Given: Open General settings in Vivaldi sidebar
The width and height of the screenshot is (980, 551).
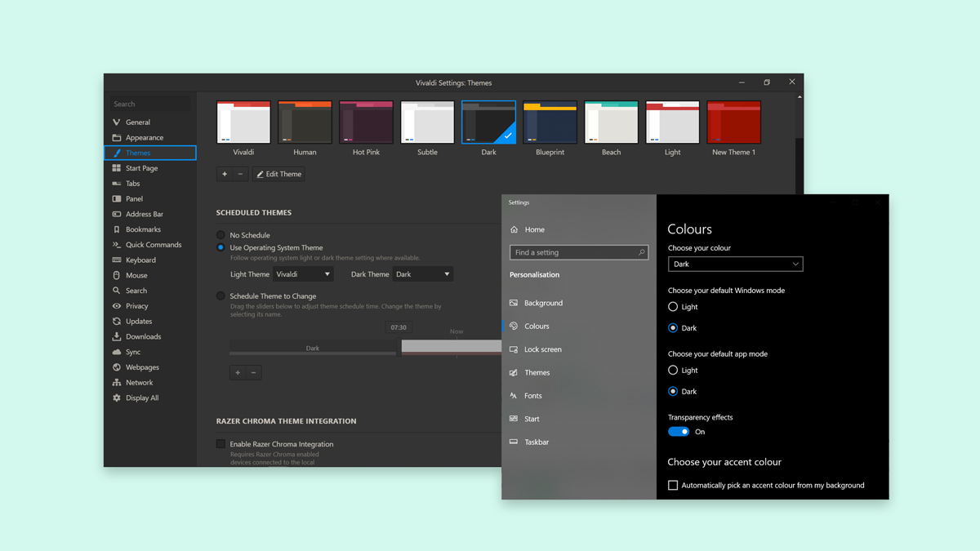Looking at the screenshot, I should tap(150, 122).
